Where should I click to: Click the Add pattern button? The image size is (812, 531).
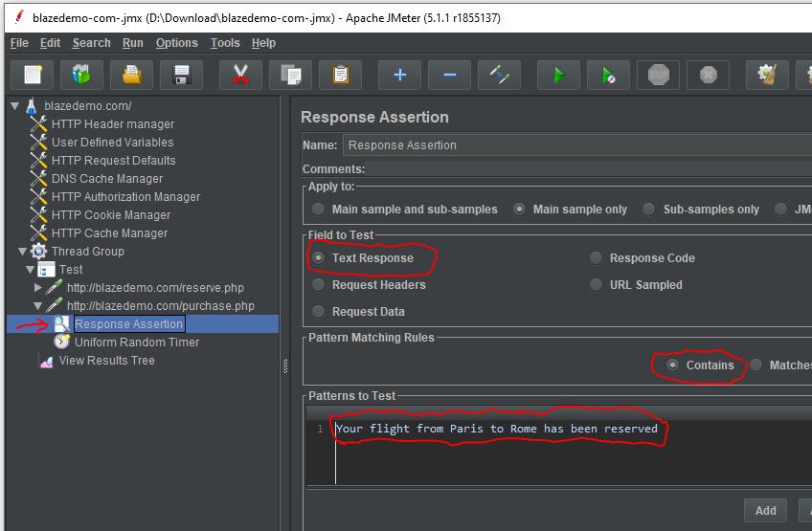(765, 510)
